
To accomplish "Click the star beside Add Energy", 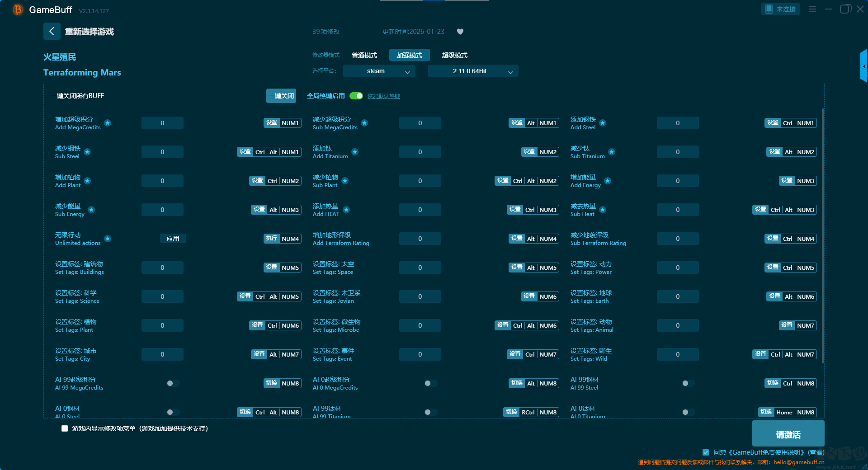I will coord(608,181).
